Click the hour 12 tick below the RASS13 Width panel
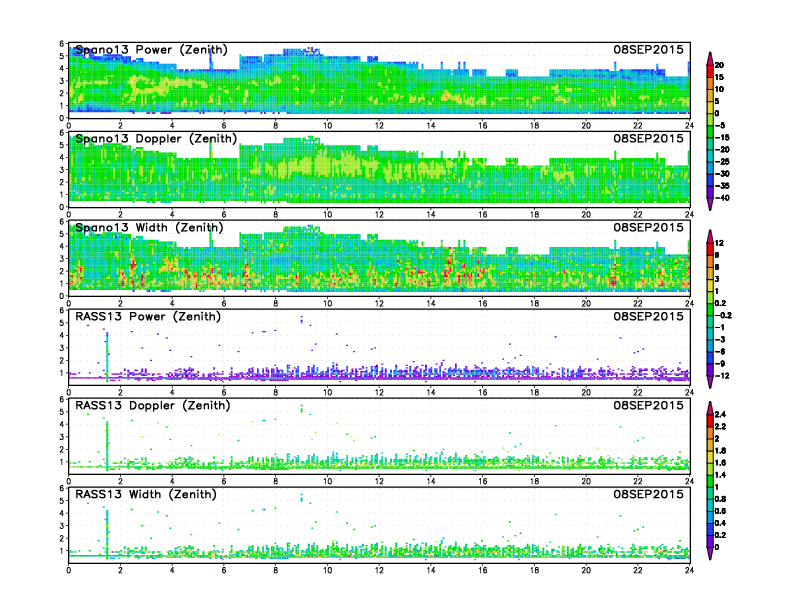Viewport: 792px width, 612px height. pyautogui.click(x=379, y=570)
